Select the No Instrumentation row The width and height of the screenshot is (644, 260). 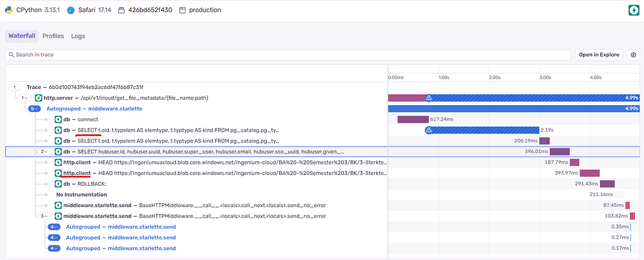click(x=196, y=194)
